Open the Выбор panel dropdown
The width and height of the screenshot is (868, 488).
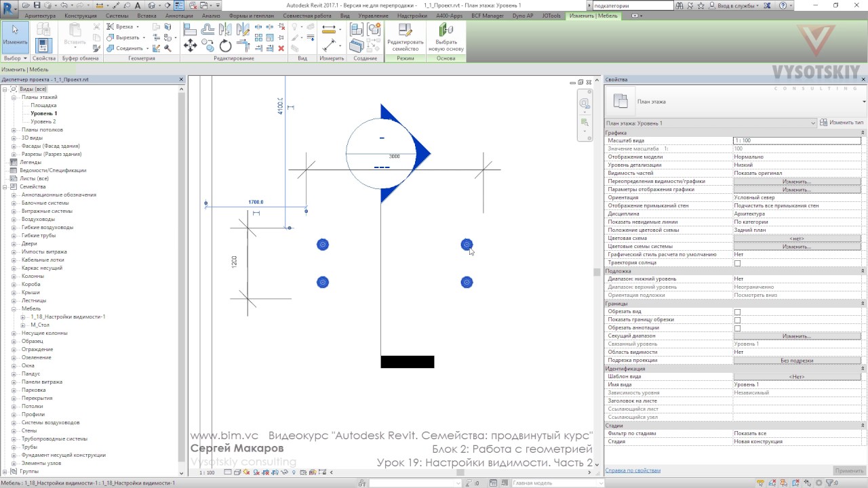tap(15, 58)
